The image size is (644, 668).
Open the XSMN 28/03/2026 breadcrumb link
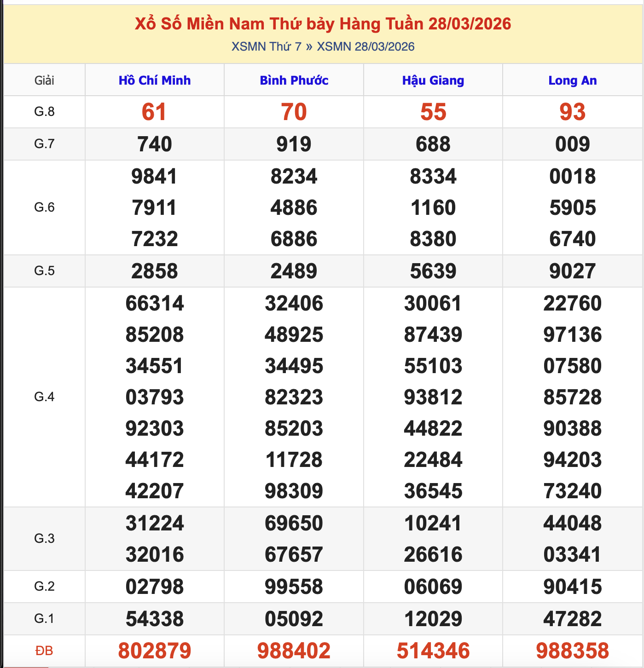366,46
